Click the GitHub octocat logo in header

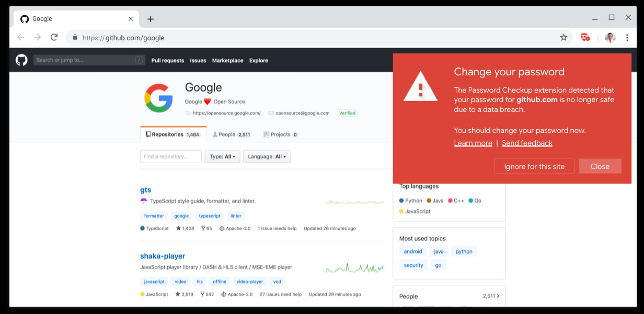click(x=21, y=60)
